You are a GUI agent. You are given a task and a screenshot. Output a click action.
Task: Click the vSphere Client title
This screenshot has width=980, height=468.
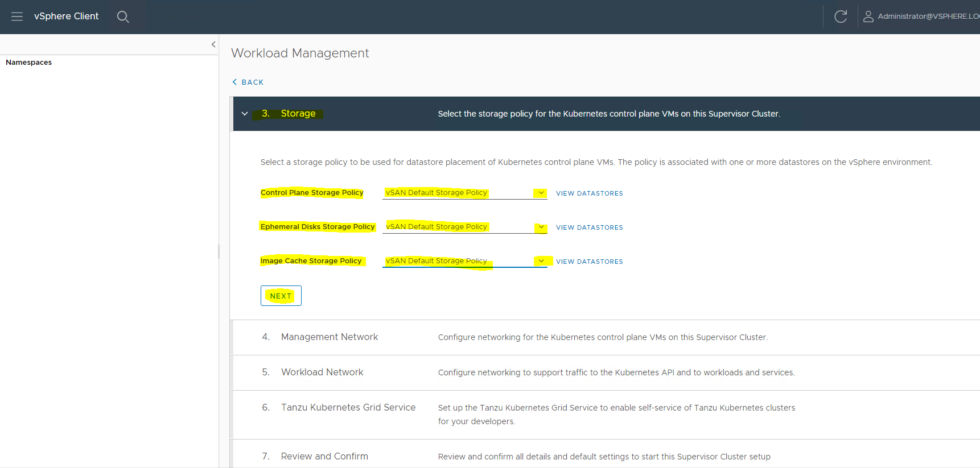coord(66,16)
